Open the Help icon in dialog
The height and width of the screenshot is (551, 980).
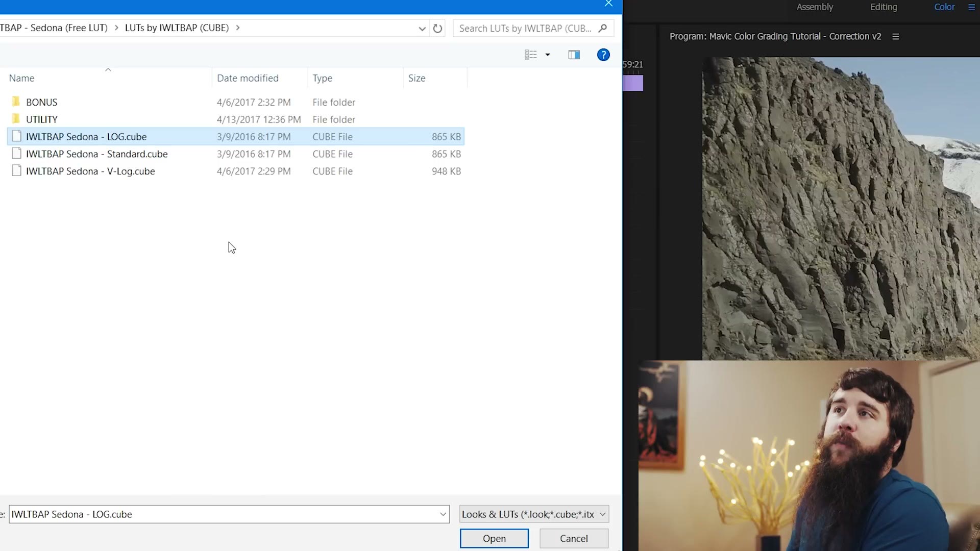(x=603, y=55)
